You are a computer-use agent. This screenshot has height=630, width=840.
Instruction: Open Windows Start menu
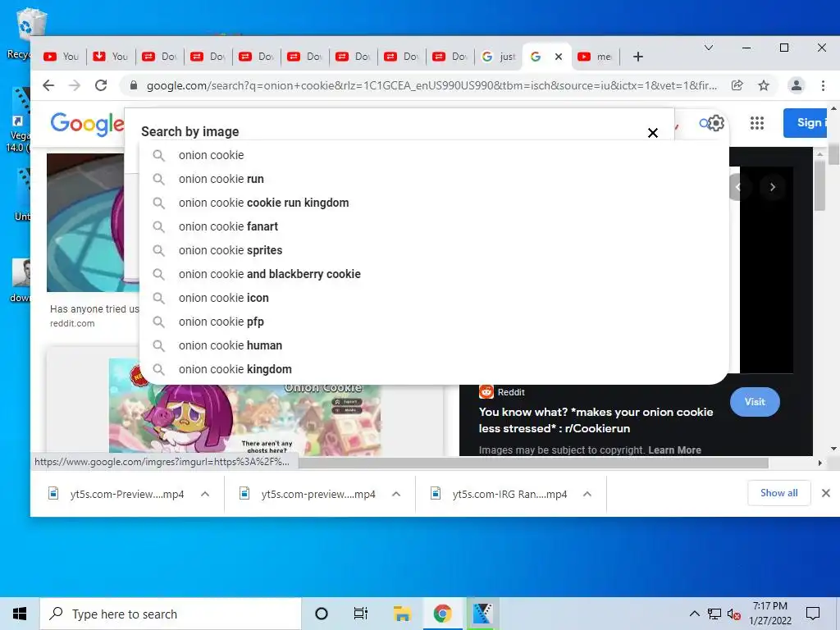(20, 614)
